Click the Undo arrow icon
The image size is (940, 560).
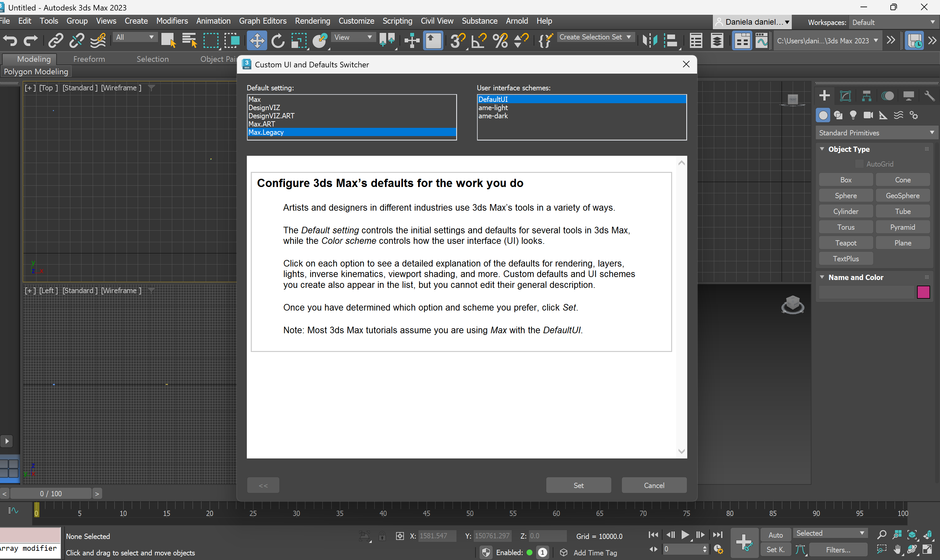coord(10,40)
